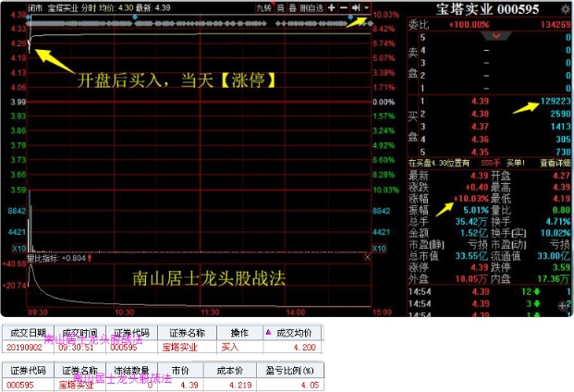
Task: Click the 九转 indicator button
Action: [x=263, y=7]
